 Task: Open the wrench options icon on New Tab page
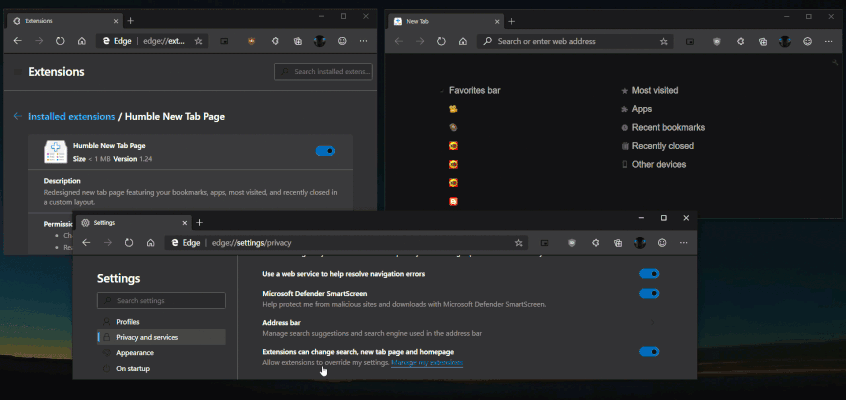coord(837,63)
